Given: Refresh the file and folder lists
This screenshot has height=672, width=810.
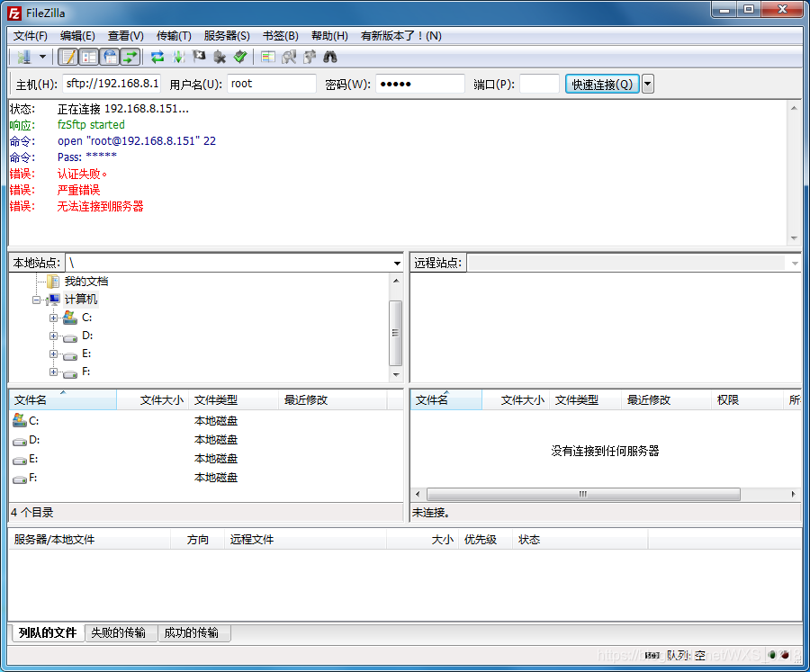Looking at the screenshot, I should tap(157, 57).
